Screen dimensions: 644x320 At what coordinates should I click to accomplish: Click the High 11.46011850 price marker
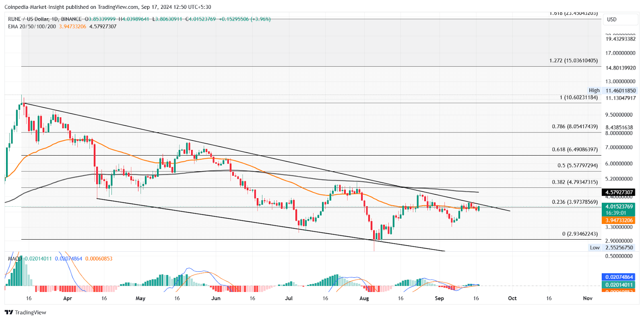pyautogui.click(x=612, y=91)
